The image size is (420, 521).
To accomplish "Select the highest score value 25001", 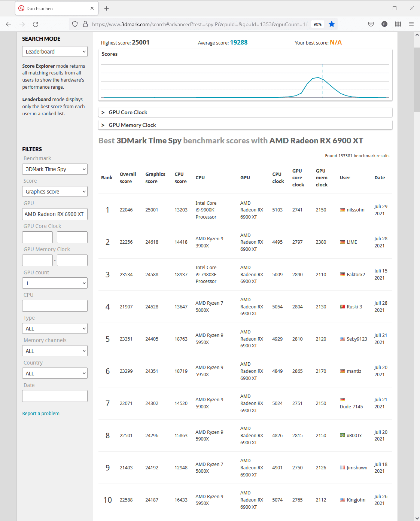I will pyautogui.click(x=141, y=43).
